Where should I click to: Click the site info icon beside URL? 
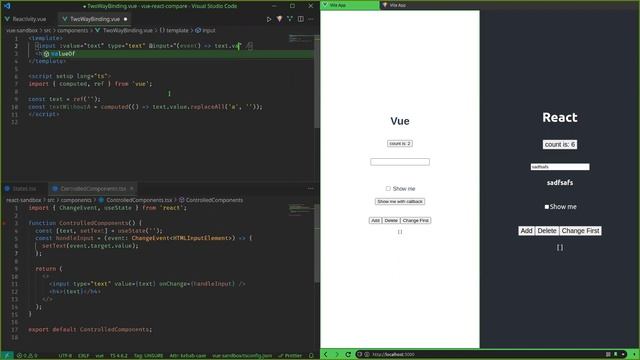point(367,354)
